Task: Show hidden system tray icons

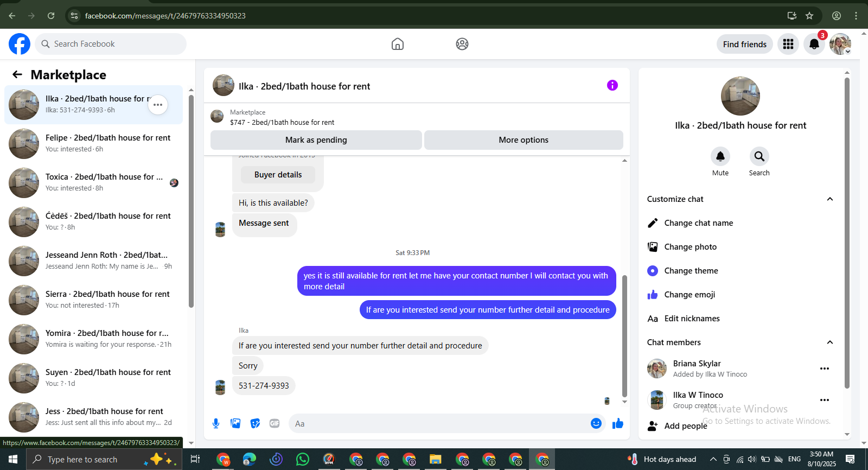Action: pyautogui.click(x=713, y=459)
